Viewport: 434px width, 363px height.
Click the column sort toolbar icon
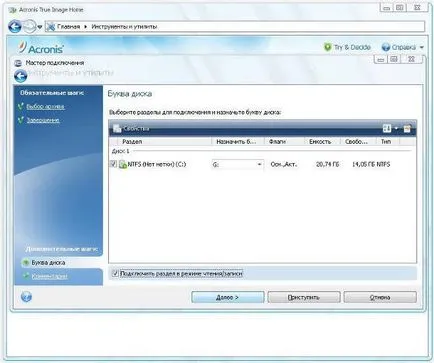(387, 128)
